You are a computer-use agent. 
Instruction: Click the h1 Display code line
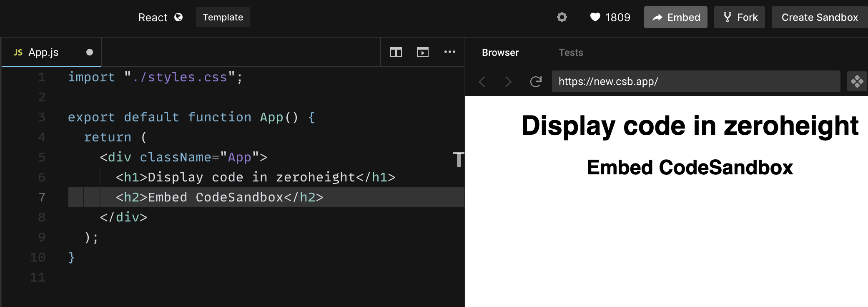click(x=256, y=177)
